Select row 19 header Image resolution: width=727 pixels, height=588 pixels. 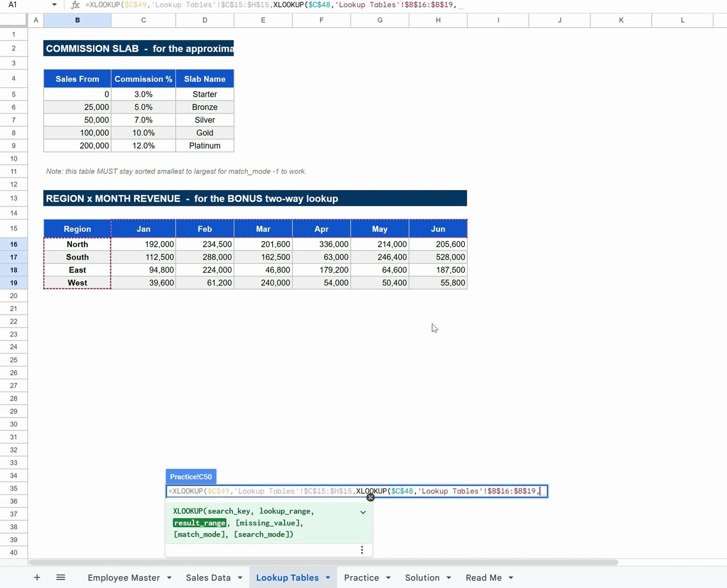14,283
